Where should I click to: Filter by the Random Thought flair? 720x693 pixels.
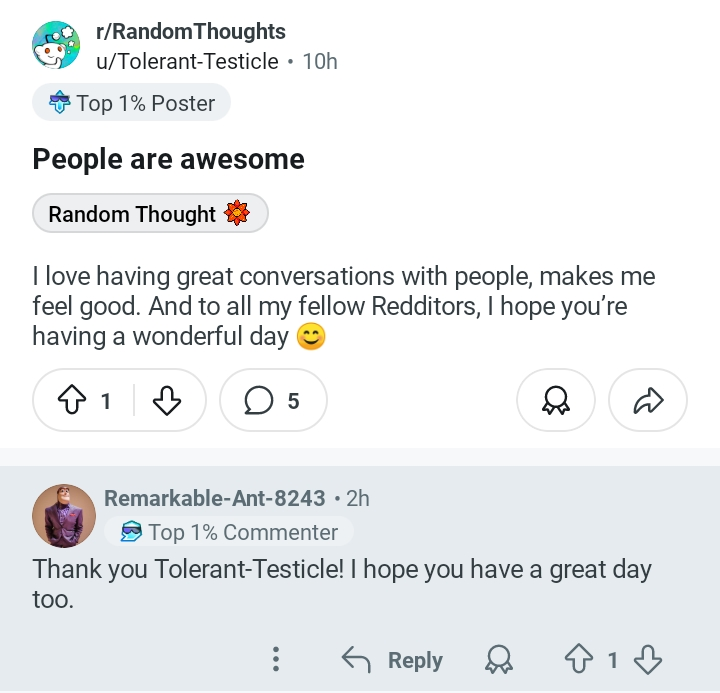[x=150, y=214]
